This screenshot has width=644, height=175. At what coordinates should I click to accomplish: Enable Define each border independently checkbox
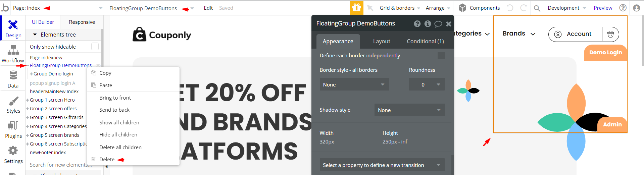point(441,56)
